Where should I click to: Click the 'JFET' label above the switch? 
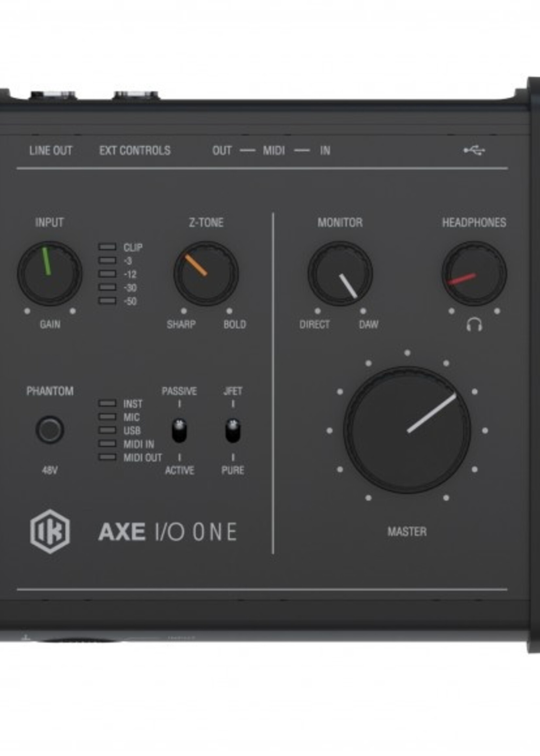click(233, 391)
